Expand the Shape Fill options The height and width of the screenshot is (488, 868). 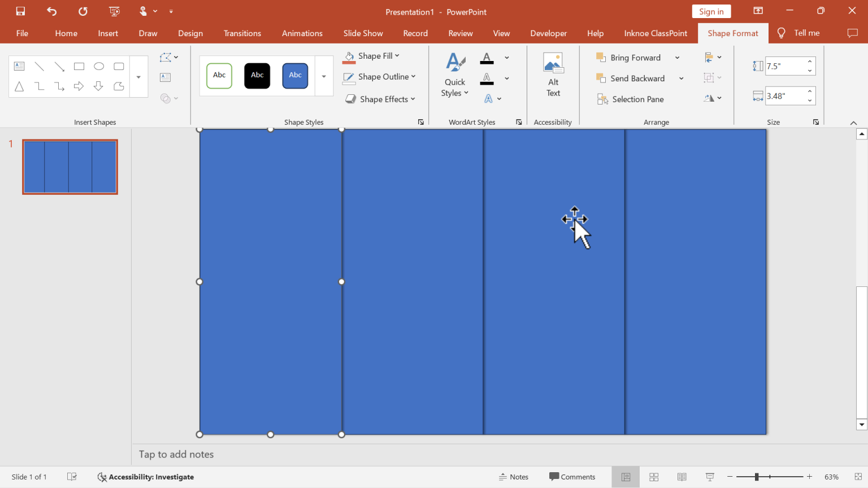coord(397,56)
